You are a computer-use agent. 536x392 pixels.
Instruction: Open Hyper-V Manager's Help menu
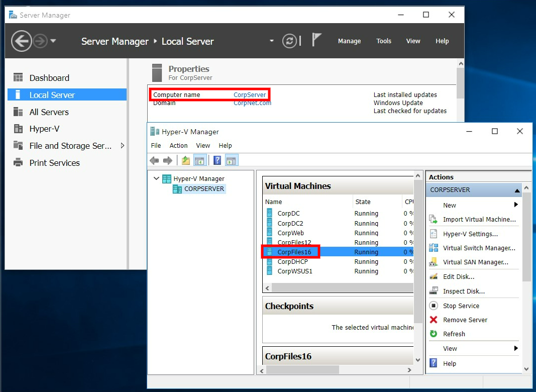tap(225, 145)
